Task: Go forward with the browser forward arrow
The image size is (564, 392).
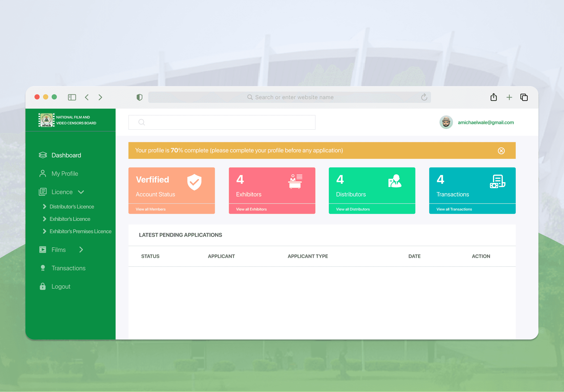Action: pos(100,97)
